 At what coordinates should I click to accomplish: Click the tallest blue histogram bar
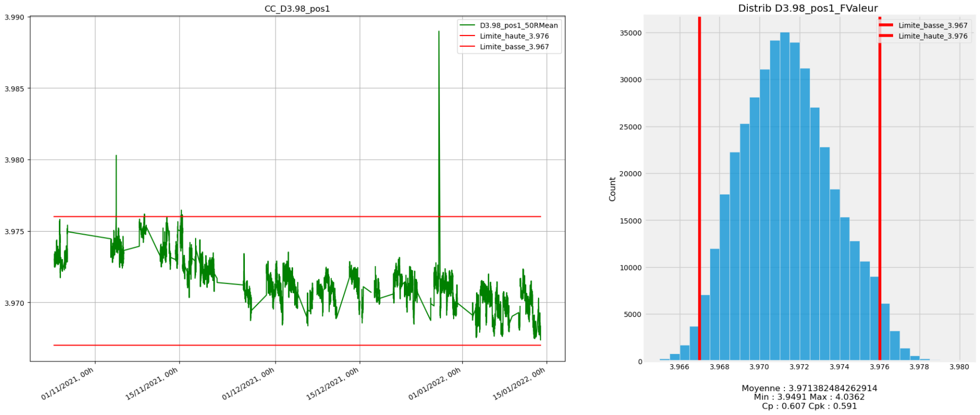(784, 197)
